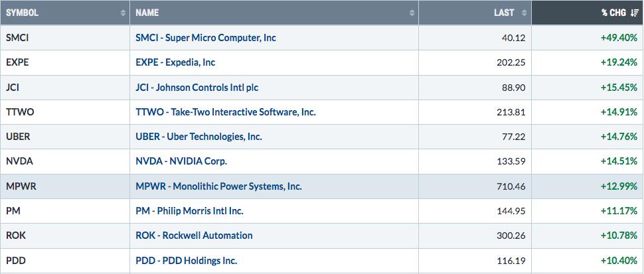Image resolution: width=644 pixels, height=274 pixels.
Task: Click the % CHG header label
Action: [x=614, y=13]
